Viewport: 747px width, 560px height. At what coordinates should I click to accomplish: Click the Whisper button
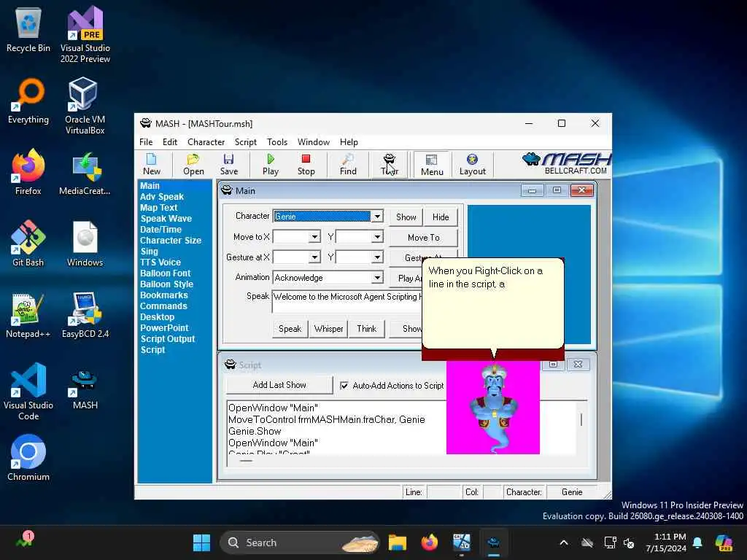click(328, 329)
